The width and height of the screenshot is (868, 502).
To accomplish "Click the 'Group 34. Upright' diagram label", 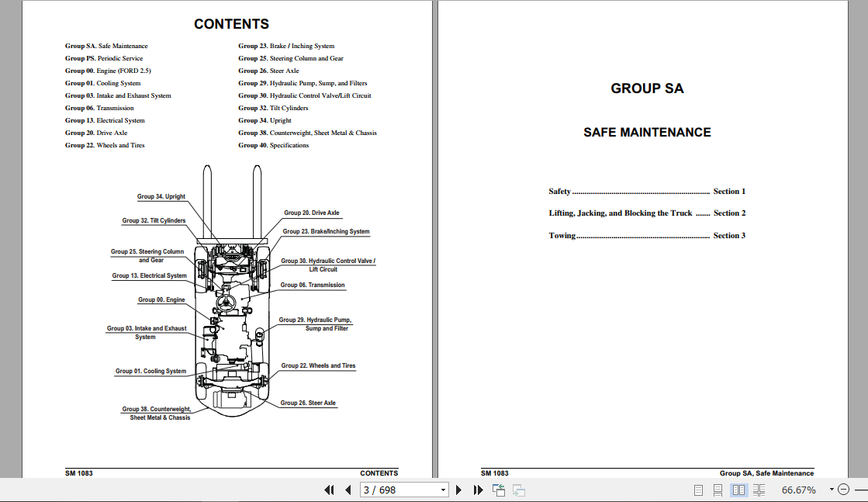I will click(161, 196).
